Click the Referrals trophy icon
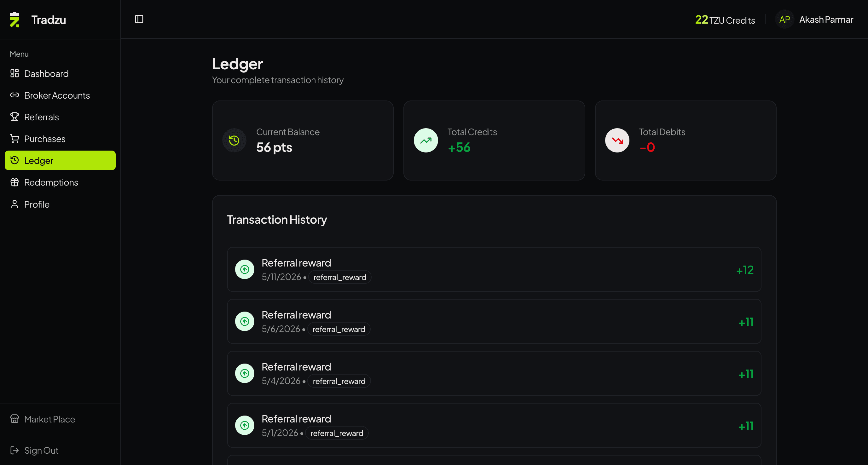The height and width of the screenshot is (465, 868). (14, 117)
